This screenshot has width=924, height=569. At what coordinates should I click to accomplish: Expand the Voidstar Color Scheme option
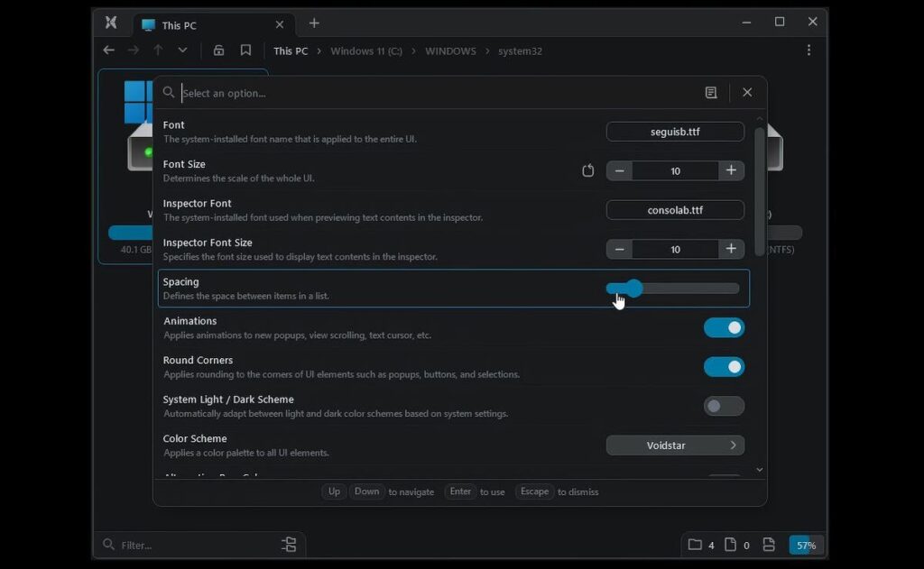tap(675, 445)
